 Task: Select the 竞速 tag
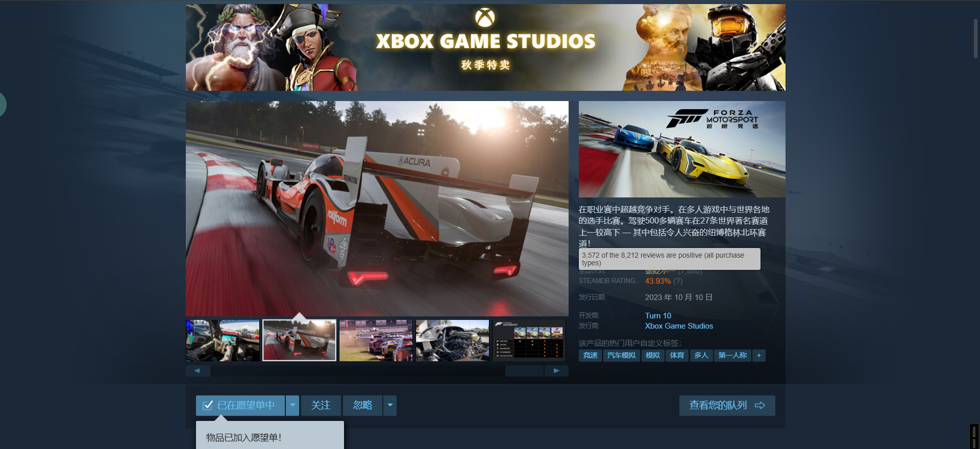tap(590, 356)
